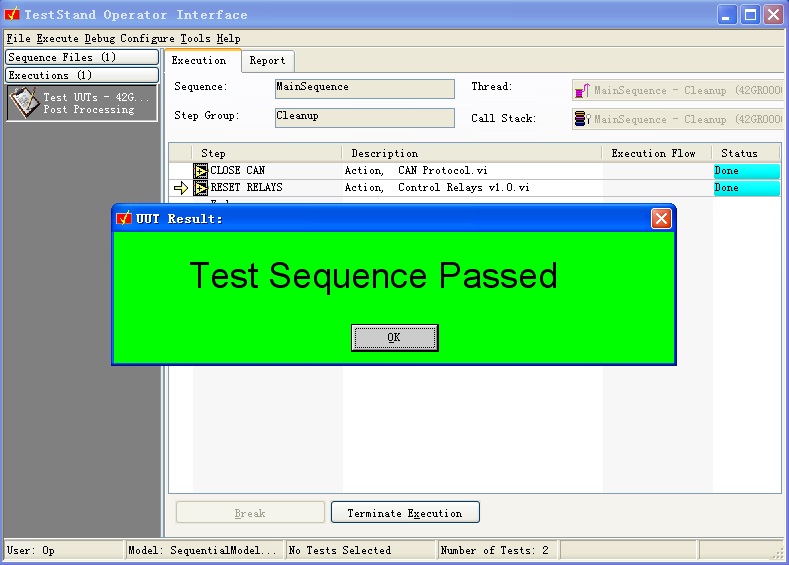Open the Call Stack dropdown list
This screenshot has height=565, width=789.
pos(678,119)
